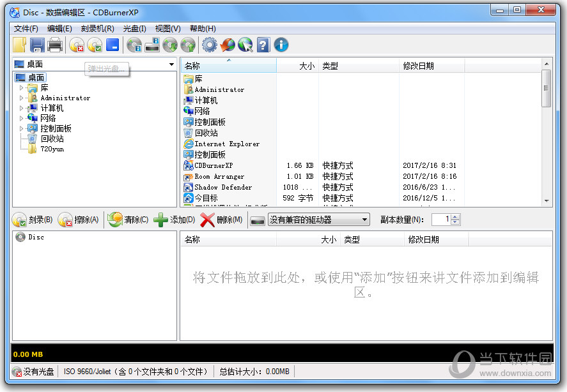Print using the printer toolbar icon
567x392 pixels.
point(56,45)
